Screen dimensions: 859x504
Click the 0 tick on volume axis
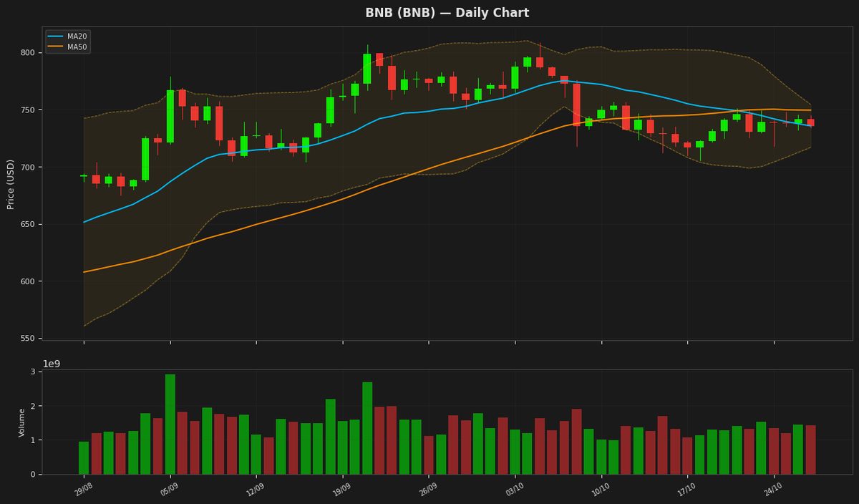[x=33, y=475]
